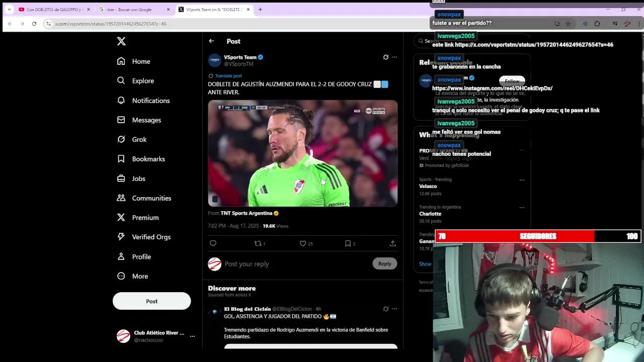Play the Godoy Cruz vs River video
Viewport: 644px width, 362px height.
[x=303, y=153]
